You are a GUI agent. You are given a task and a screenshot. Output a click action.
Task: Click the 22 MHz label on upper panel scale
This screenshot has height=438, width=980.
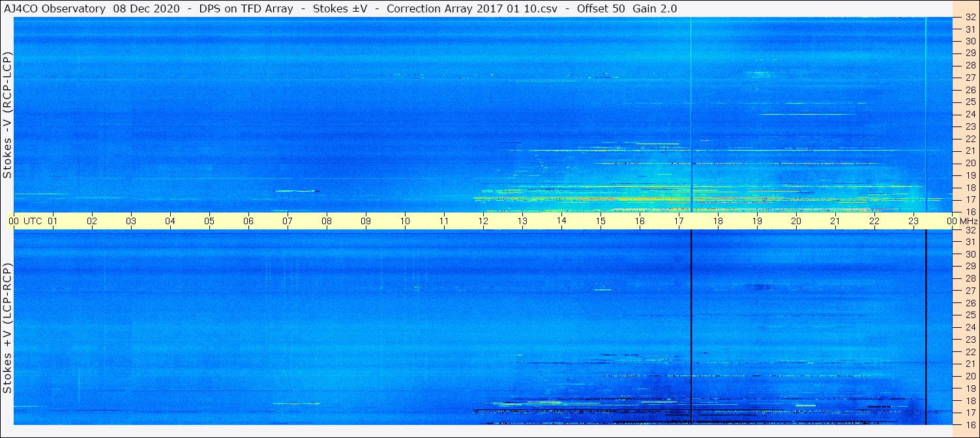pyautogui.click(x=970, y=139)
